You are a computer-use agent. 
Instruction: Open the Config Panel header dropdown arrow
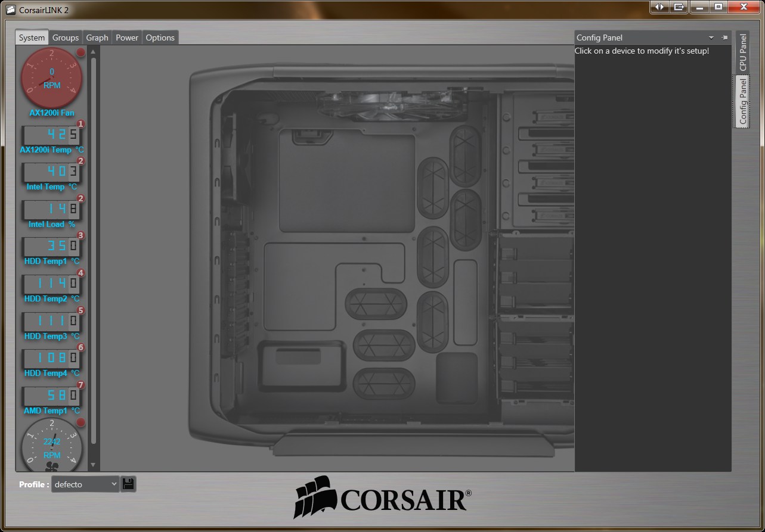[711, 38]
